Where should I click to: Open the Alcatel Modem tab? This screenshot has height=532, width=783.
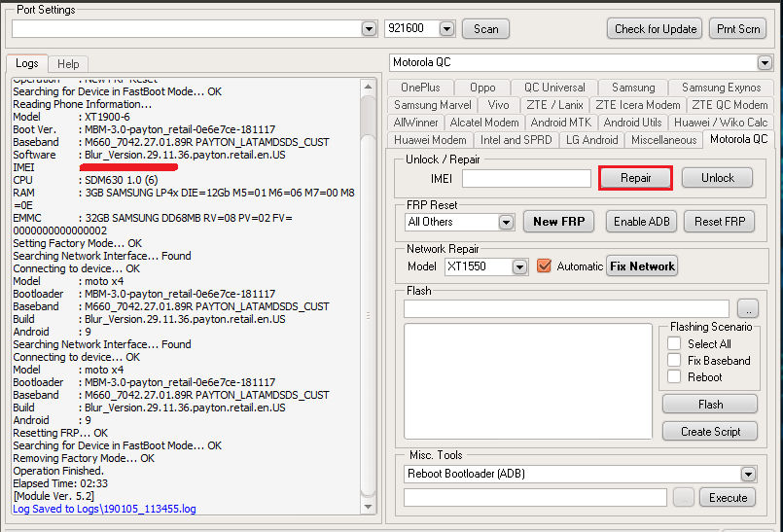point(484,123)
